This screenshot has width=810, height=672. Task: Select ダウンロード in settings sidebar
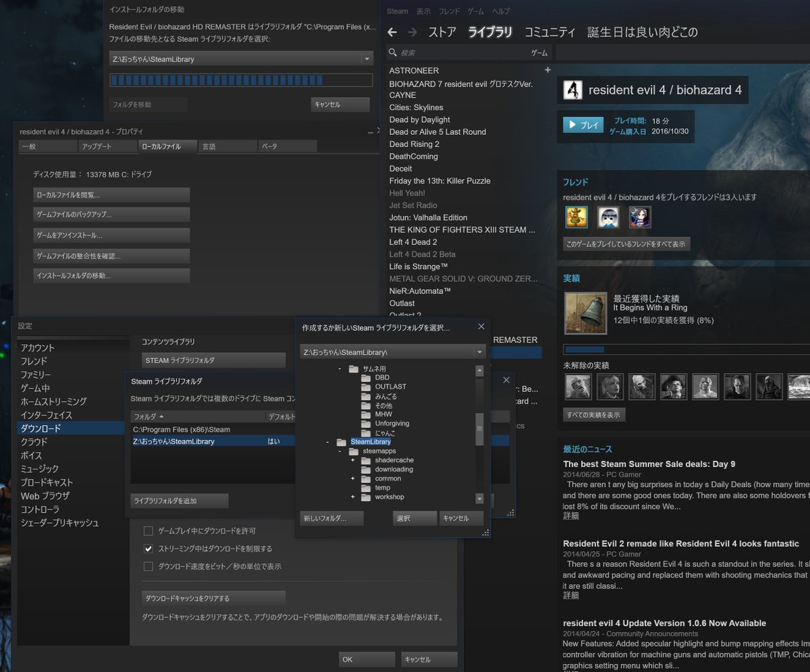tap(72, 428)
